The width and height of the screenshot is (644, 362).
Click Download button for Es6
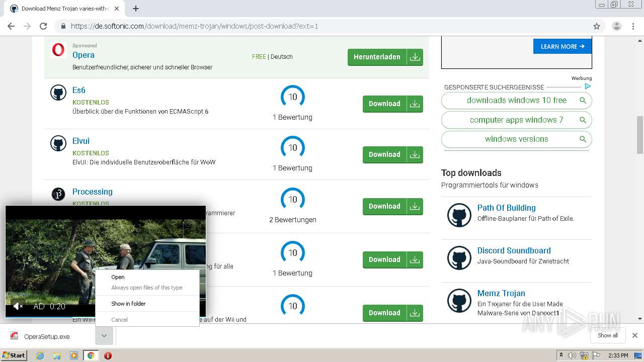(392, 104)
